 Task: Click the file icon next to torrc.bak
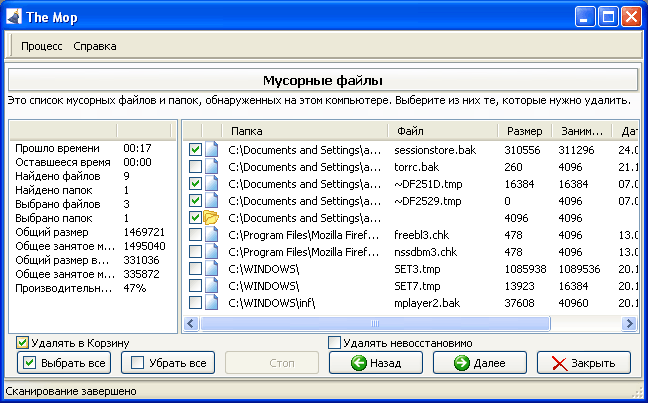coord(212,167)
